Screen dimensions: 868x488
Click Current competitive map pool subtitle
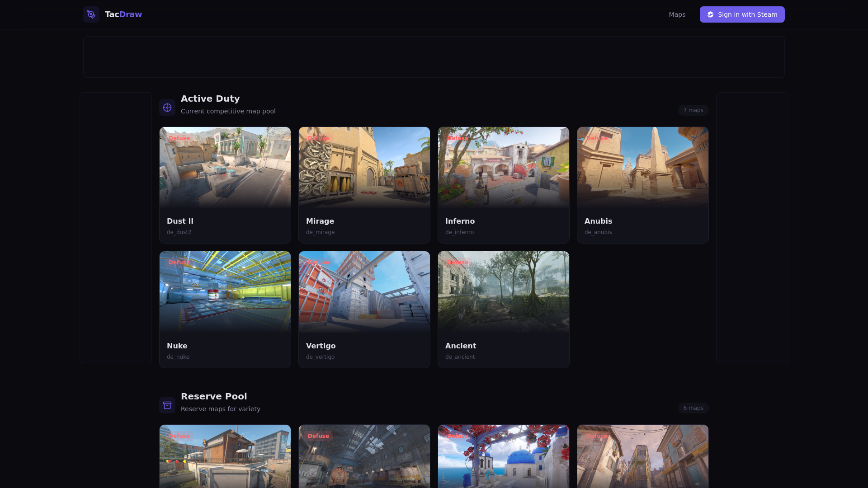(x=228, y=111)
